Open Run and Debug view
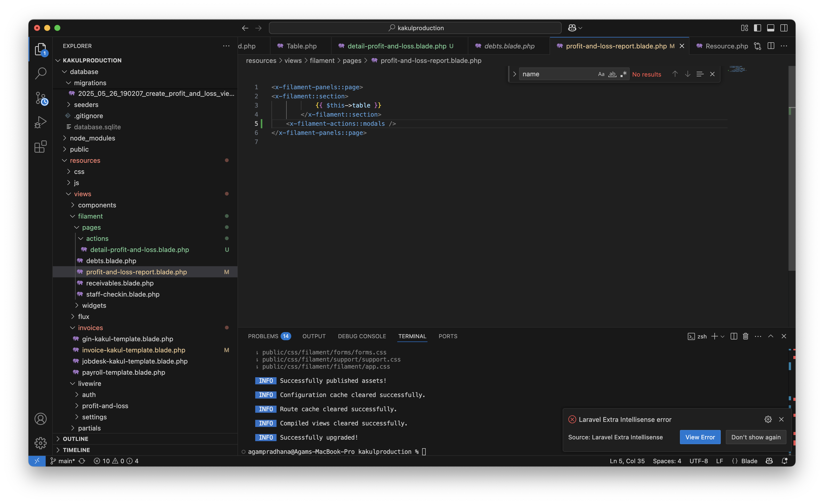824x504 pixels. pyautogui.click(x=41, y=122)
